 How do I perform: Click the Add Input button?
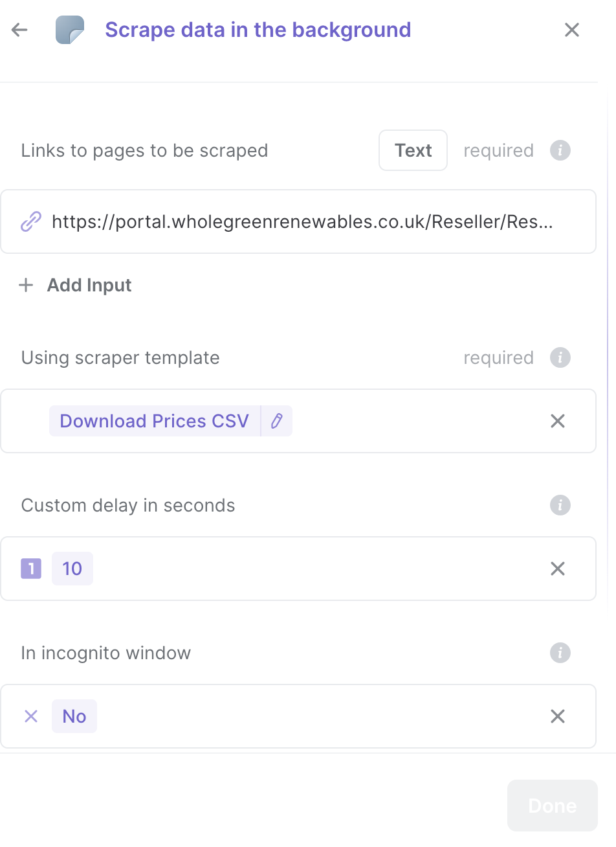(x=76, y=285)
